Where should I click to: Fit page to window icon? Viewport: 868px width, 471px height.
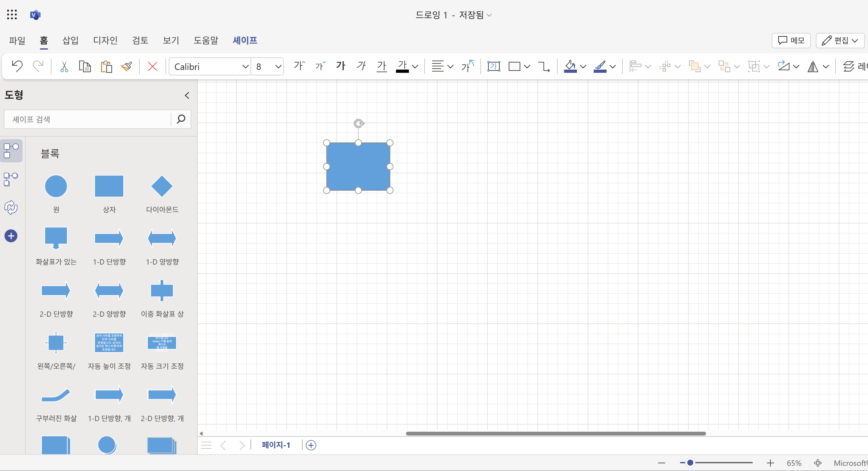(818, 463)
